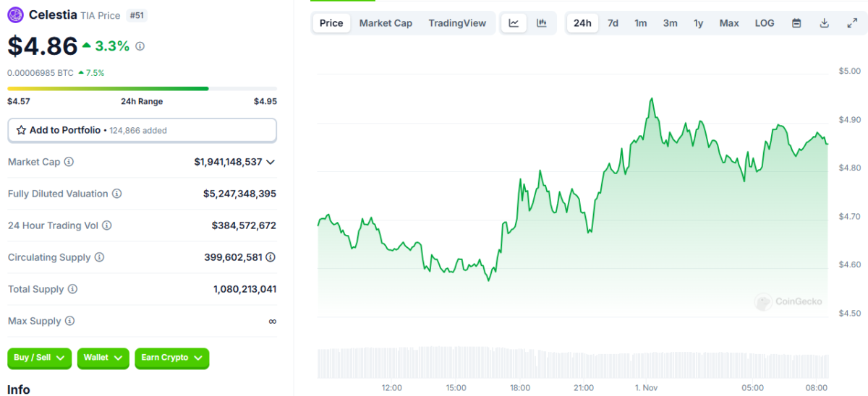The image size is (868, 396).
Task: Click the volume bars below price chart
Action: pos(573,363)
